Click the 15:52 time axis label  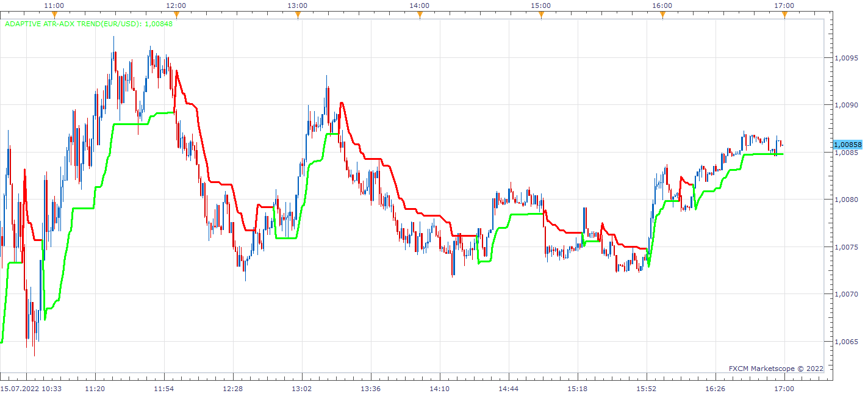coord(647,388)
